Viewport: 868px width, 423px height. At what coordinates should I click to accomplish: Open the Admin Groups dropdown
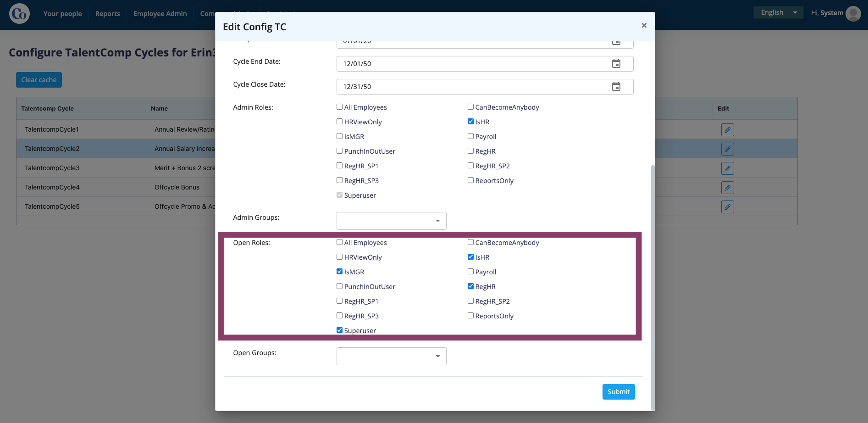391,221
